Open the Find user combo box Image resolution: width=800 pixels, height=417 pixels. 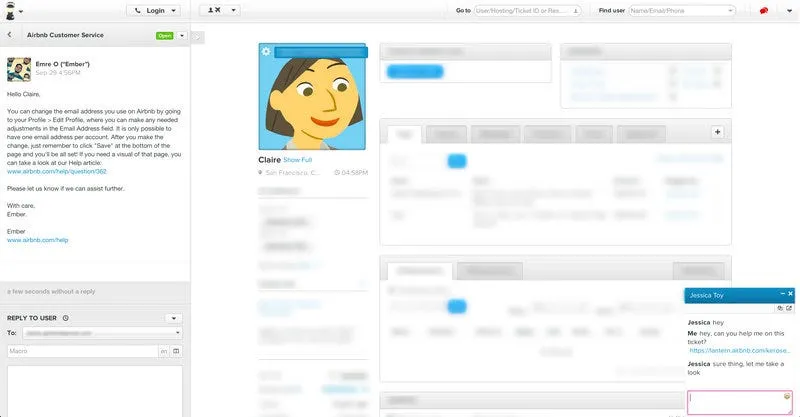pos(682,10)
